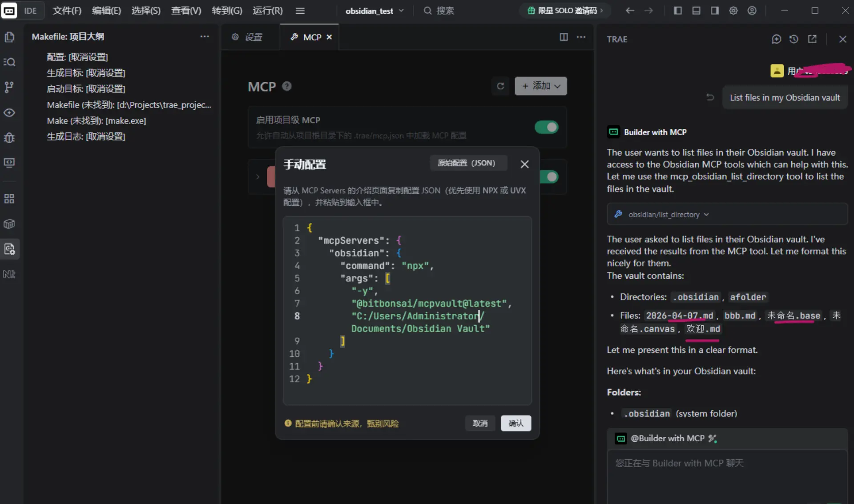Image resolution: width=854 pixels, height=504 pixels.
Task: Select the 生成日志: [取消设置] outline row
Action: [121, 136]
